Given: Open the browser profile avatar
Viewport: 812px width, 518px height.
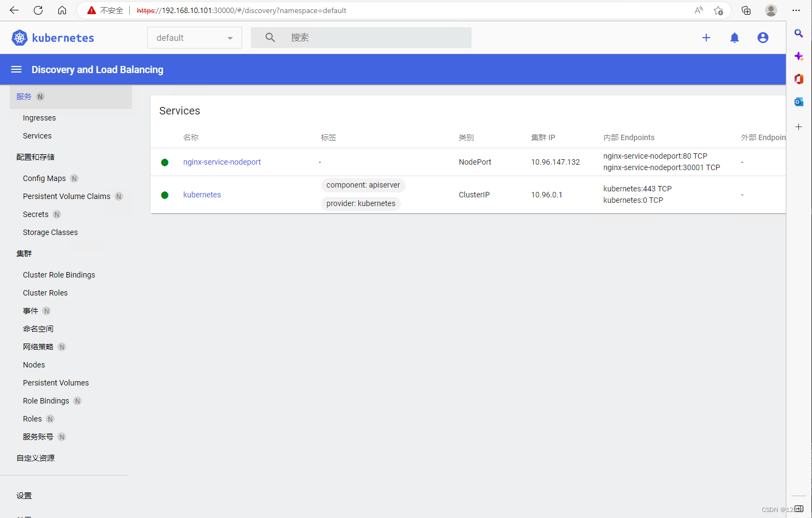Looking at the screenshot, I should tap(771, 10).
